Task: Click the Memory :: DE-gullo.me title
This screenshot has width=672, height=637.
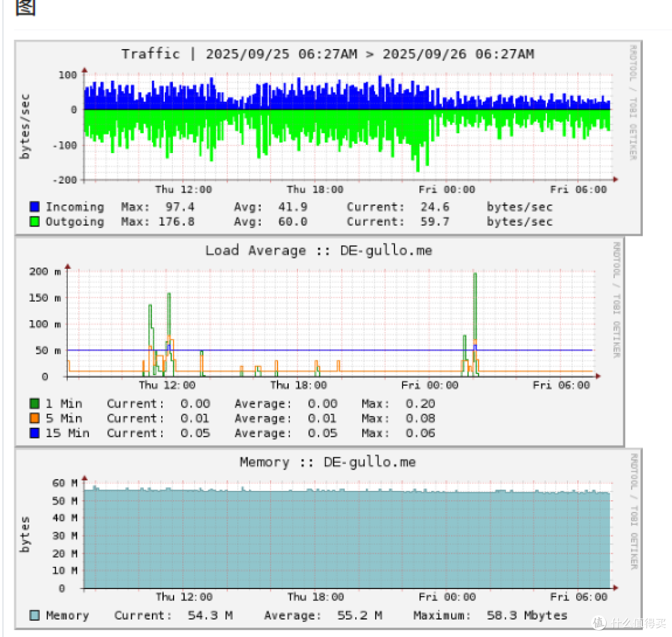Action: coord(327,462)
